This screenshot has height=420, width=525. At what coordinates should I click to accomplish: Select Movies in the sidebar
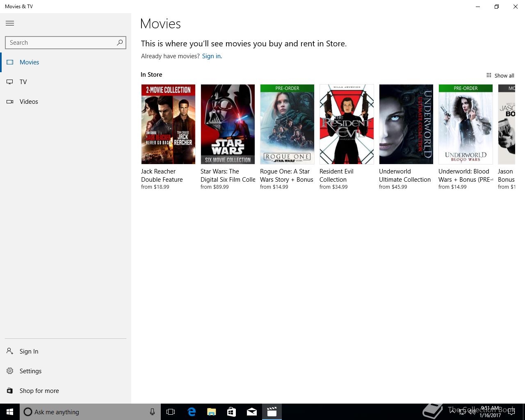(x=66, y=62)
